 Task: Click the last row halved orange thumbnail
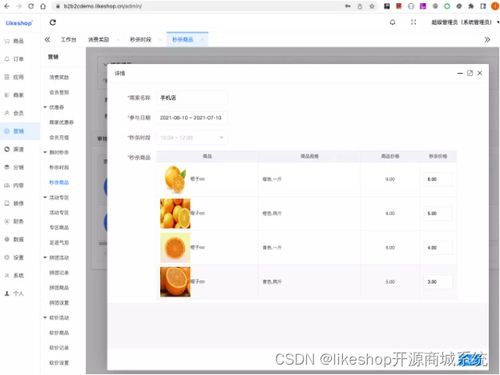(x=175, y=282)
